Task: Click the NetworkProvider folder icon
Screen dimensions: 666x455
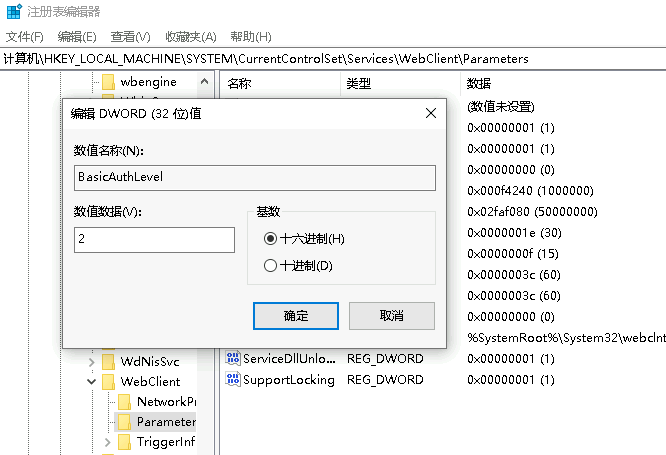Action: click(125, 401)
